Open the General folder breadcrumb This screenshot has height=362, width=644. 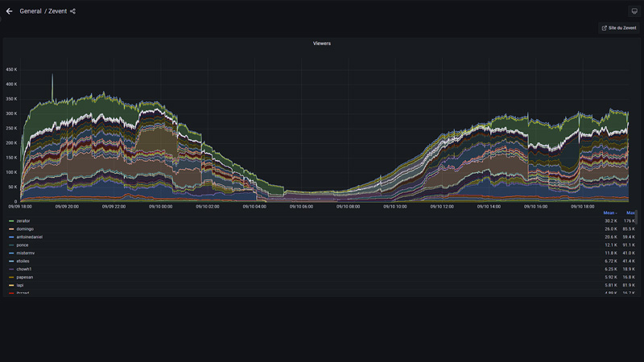[31, 11]
